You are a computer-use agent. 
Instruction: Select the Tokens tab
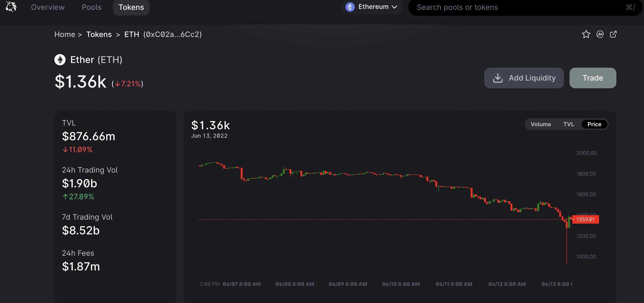(x=131, y=7)
